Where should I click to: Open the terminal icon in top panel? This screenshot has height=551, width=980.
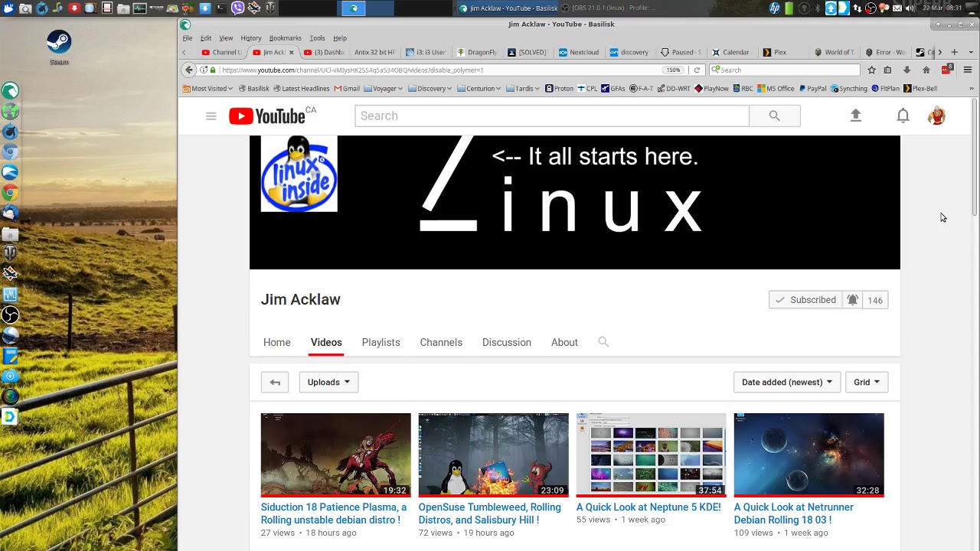point(221,8)
